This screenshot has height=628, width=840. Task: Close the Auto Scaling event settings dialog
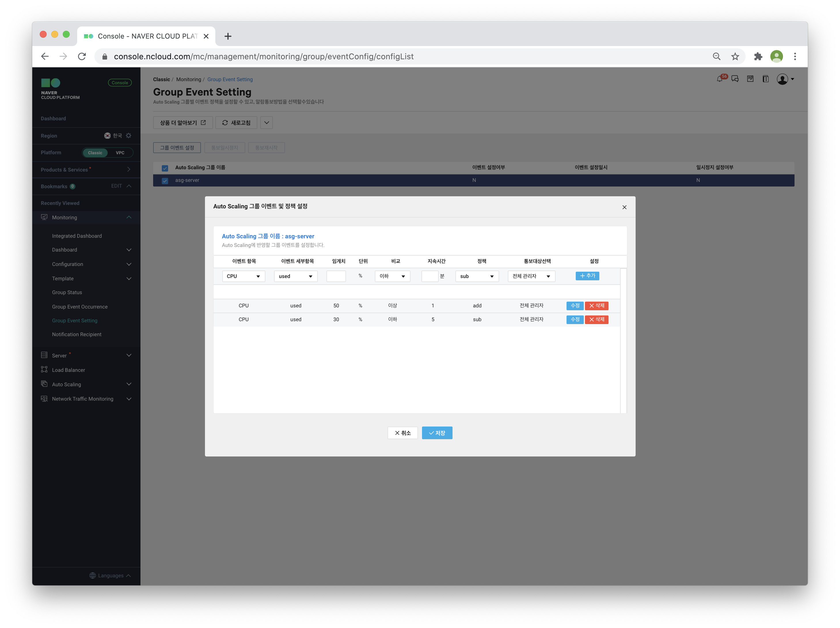tap(624, 207)
